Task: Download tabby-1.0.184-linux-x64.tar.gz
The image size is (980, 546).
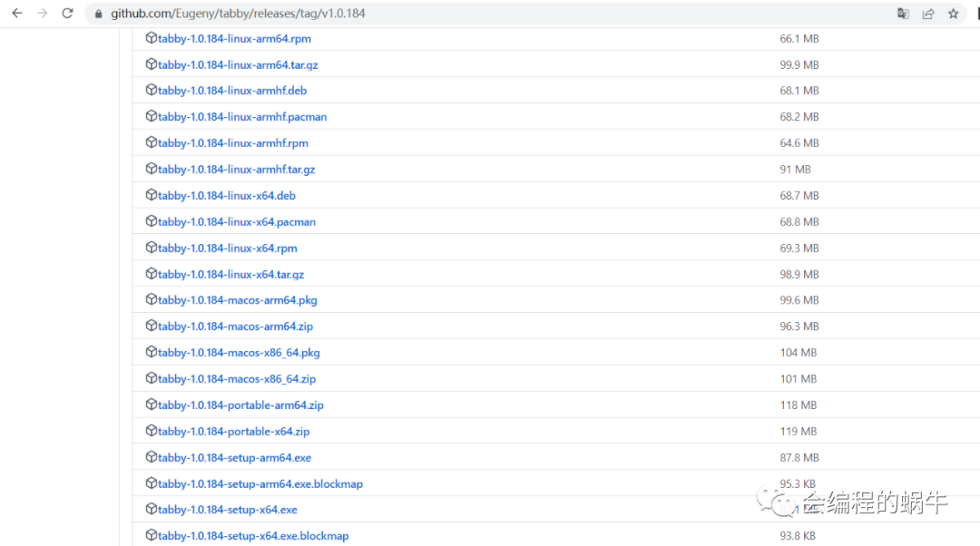Action: pyautogui.click(x=230, y=274)
